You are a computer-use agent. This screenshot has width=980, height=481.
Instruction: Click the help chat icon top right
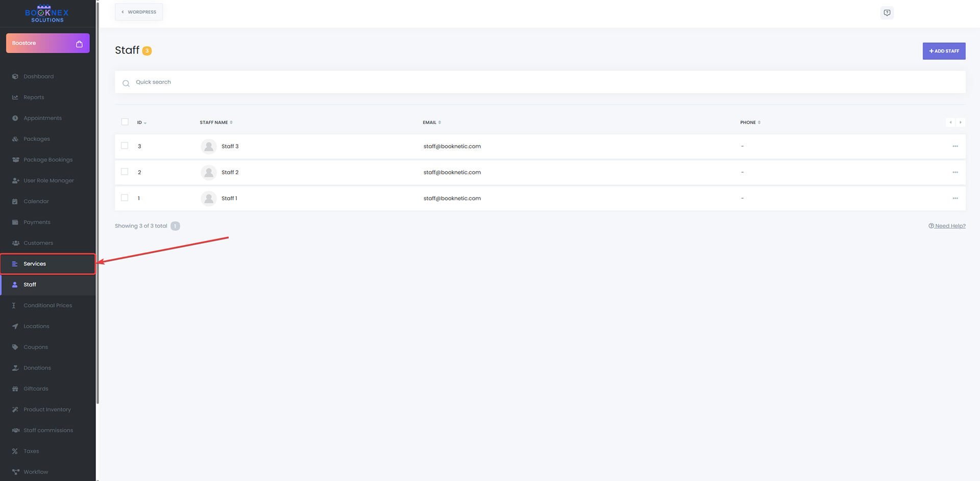click(887, 13)
